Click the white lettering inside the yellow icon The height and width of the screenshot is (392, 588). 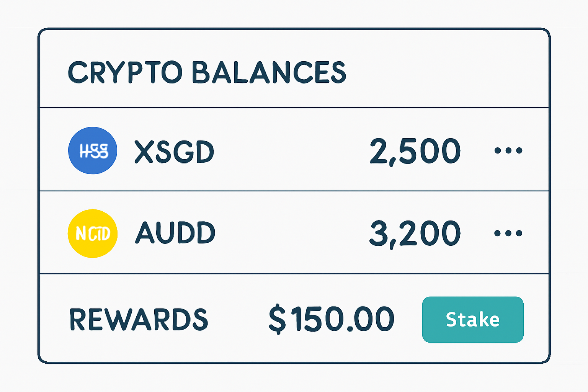coord(93,234)
